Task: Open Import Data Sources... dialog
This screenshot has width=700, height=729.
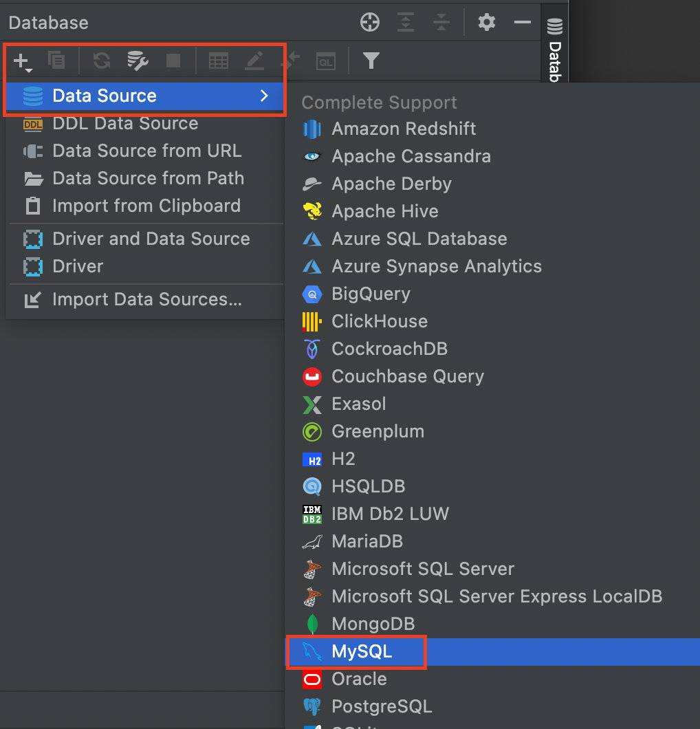Action: (145, 300)
